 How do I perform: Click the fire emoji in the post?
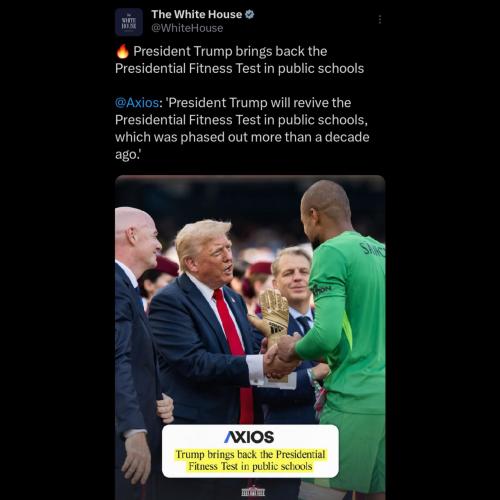point(122,51)
